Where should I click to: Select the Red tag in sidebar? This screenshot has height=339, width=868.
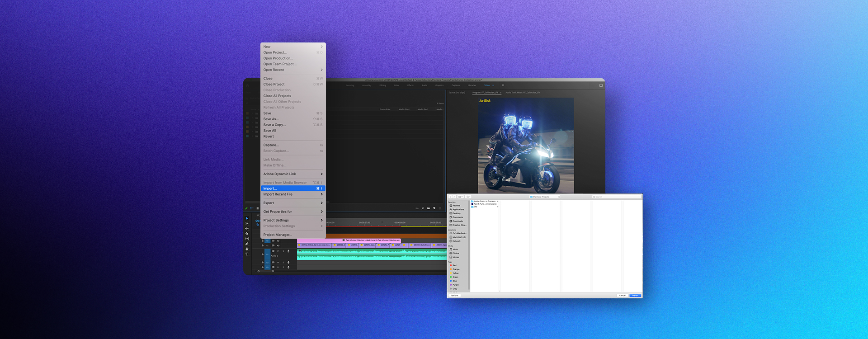(x=454, y=265)
